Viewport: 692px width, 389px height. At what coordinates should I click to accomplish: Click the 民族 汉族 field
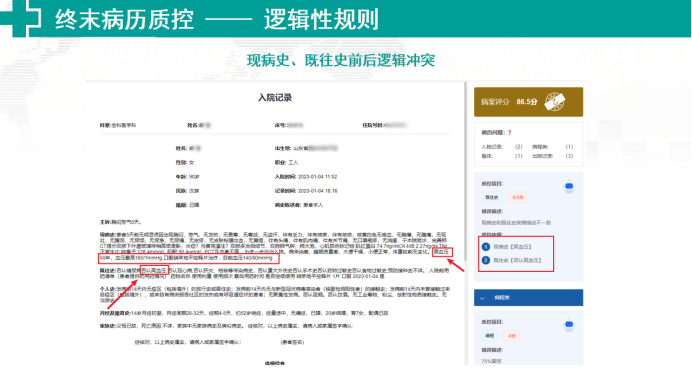click(188, 191)
